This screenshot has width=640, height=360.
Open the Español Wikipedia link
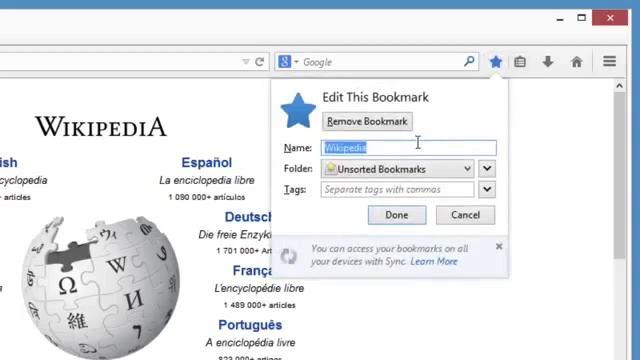click(207, 162)
